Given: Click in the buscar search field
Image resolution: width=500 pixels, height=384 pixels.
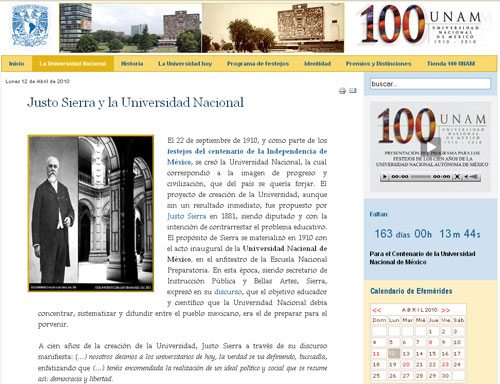Looking at the screenshot, I should [x=430, y=84].
